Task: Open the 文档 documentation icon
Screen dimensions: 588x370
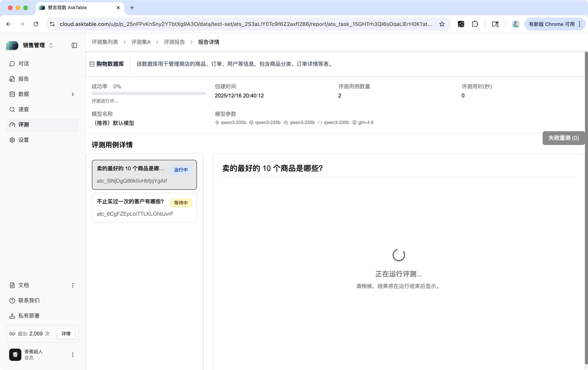Action: click(x=12, y=285)
